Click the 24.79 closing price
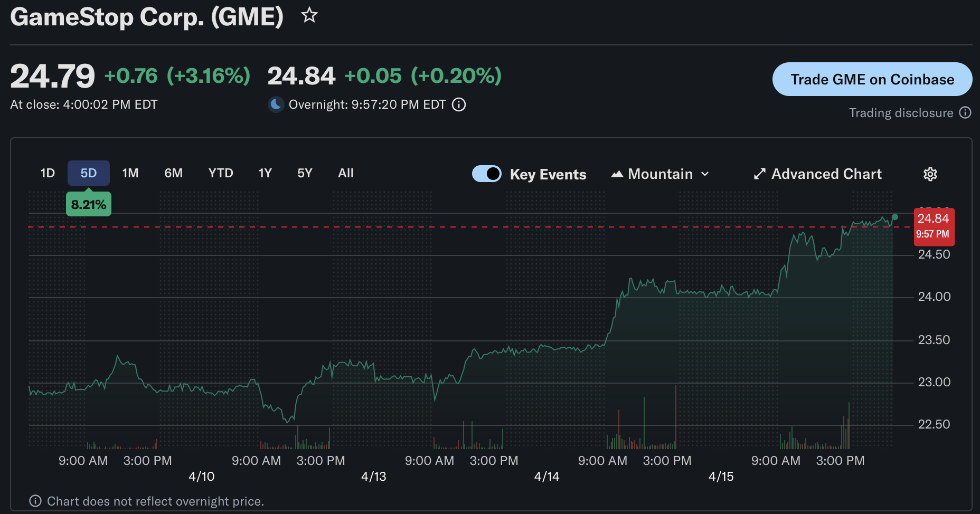Screen dimensions: 980x514 [52, 76]
